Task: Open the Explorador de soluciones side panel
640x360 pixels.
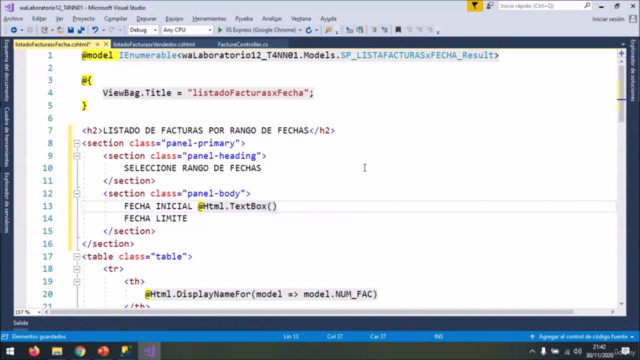Action: click(633, 70)
